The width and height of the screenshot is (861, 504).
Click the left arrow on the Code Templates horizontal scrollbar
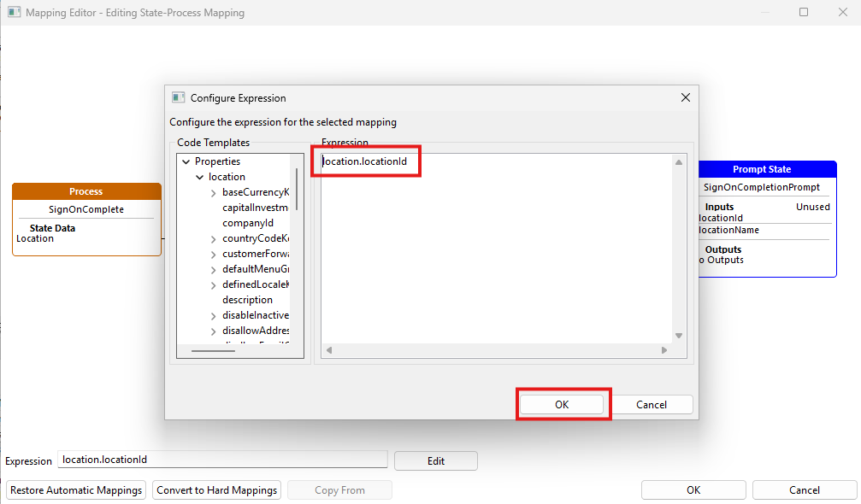click(181, 349)
